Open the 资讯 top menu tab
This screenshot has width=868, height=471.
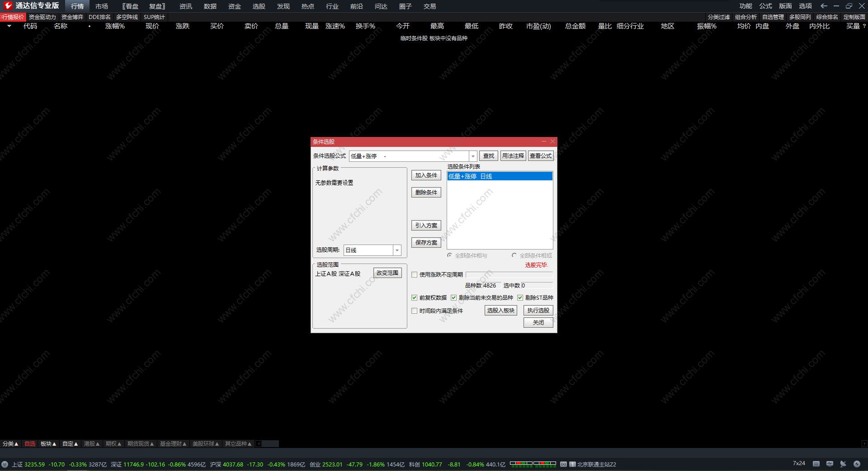click(x=186, y=6)
